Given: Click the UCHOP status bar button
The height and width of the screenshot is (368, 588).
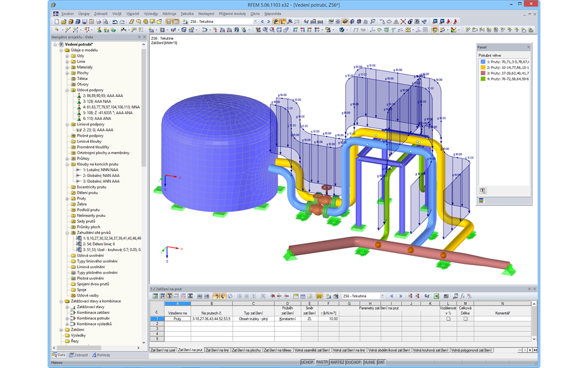Looking at the screenshot, I should coord(307,362).
